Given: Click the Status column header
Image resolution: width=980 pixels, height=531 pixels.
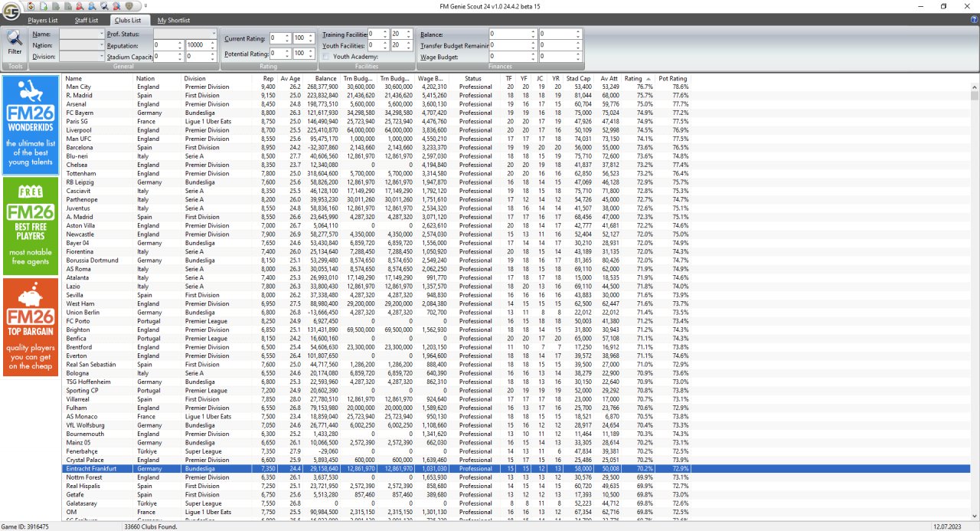Looking at the screenshot, I should 475,78.
